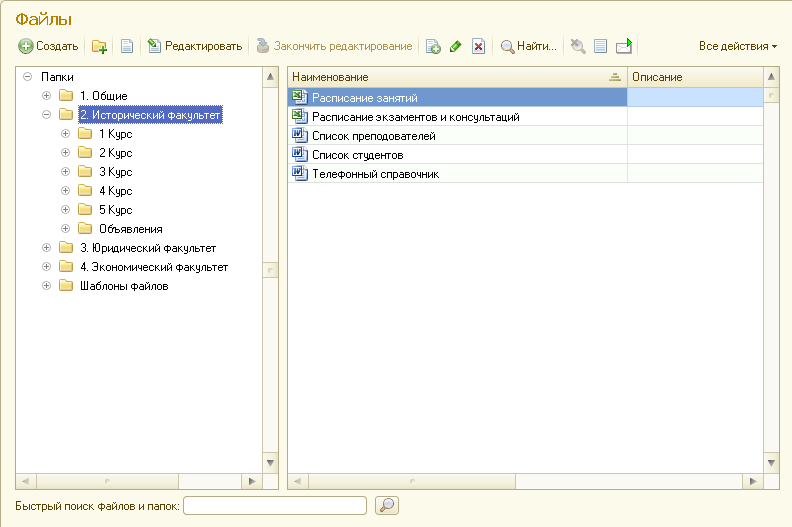The width and height of the screenshot is (792, 527).
Task: Select the Список преподователей file
Action: click(525, 135)
